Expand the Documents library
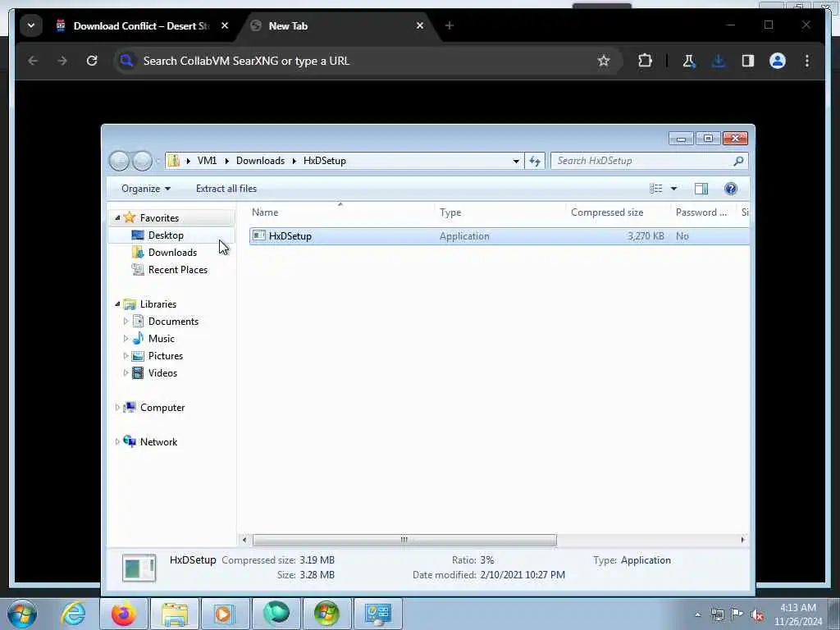 tap(126, 322)
